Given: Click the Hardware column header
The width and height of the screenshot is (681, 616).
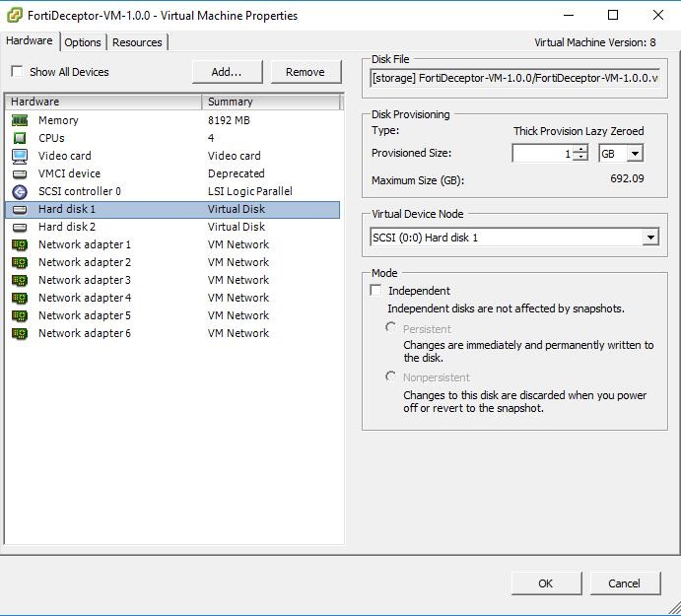Looking at the screenshot, I should [x=103, y=102].
